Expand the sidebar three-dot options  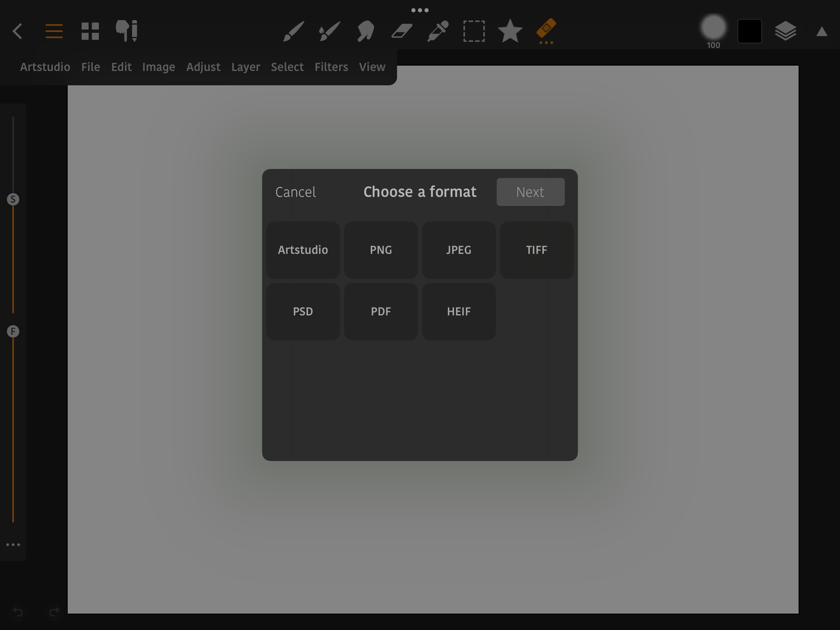coord(13,545)
